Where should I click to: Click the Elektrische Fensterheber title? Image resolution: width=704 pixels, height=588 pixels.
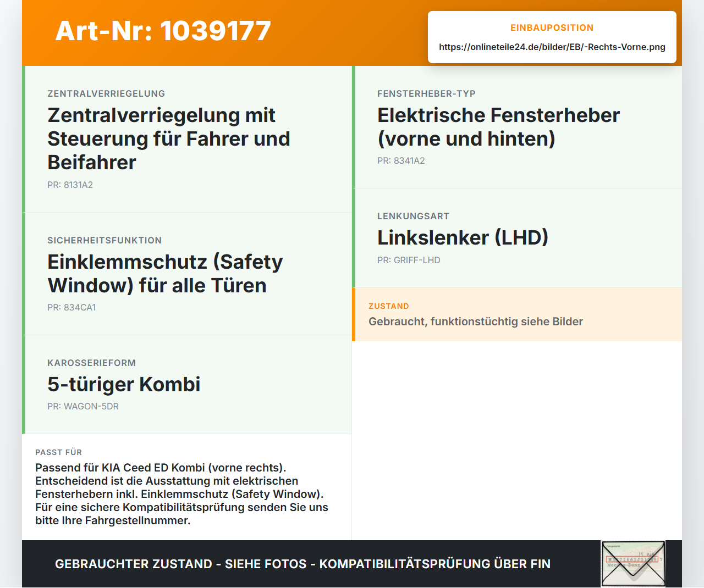pyautogui.click(x=498, y=127)
